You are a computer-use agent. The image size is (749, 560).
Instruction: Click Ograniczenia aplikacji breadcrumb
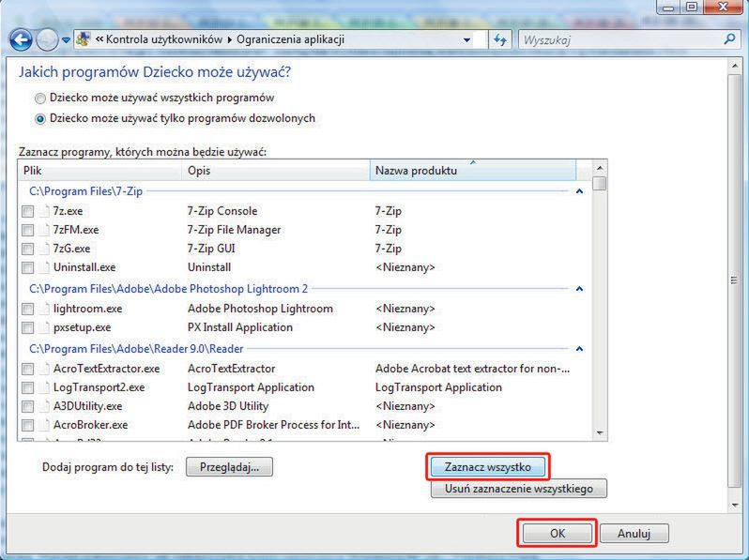click(290, 39)
